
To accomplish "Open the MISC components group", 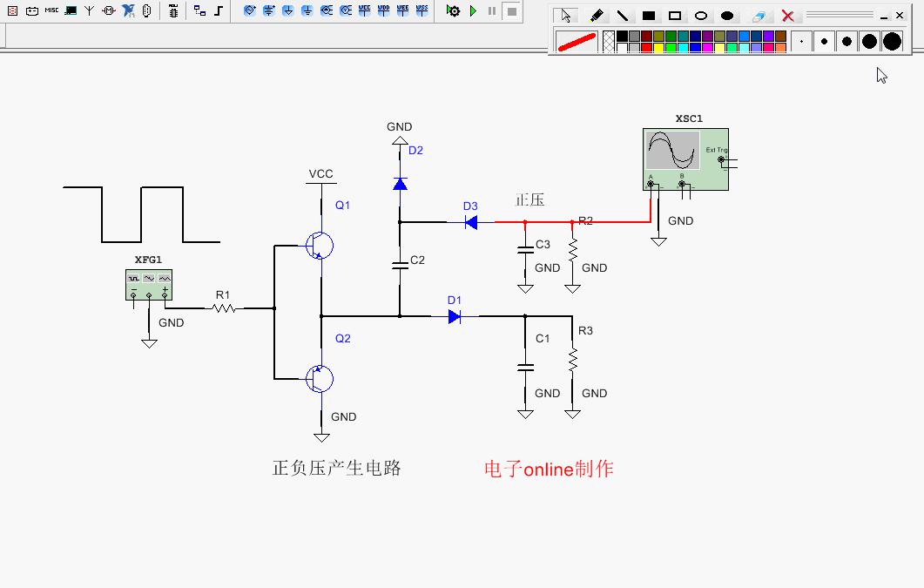I will pyautogui.click(x=51, y=10).
